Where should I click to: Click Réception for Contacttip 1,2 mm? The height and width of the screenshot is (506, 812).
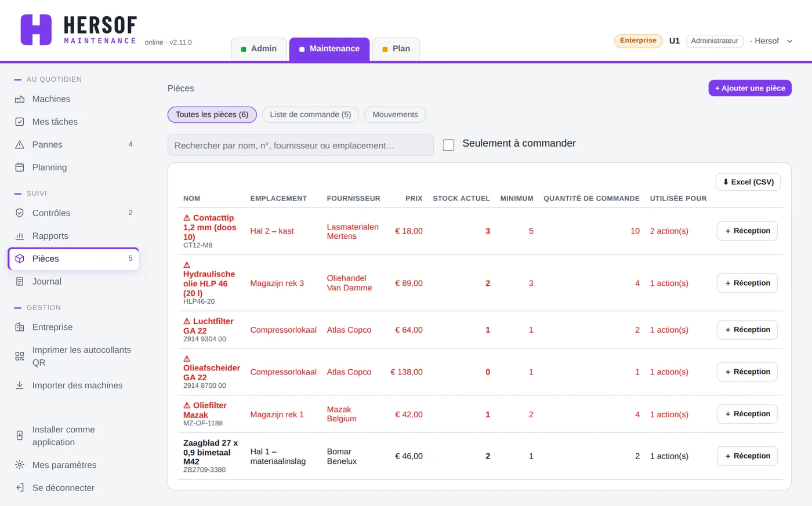(x=747, y=231)
